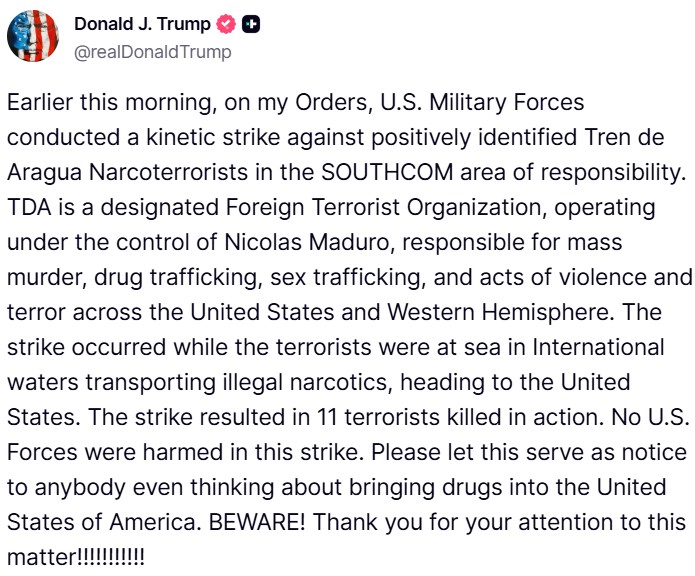Click the opening words Earlier this morning
The width and height of the screenshot is (695, 576).
[x=109, y=103]
